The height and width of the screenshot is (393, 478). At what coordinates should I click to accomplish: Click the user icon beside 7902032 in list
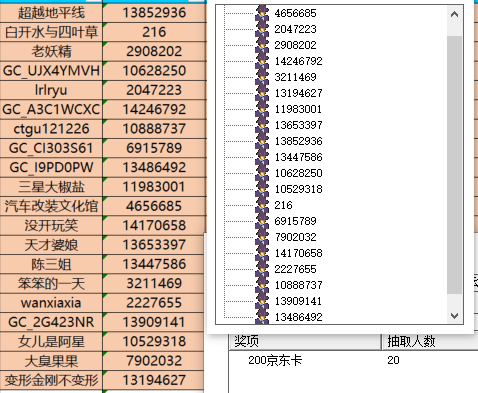click(262, 237)
